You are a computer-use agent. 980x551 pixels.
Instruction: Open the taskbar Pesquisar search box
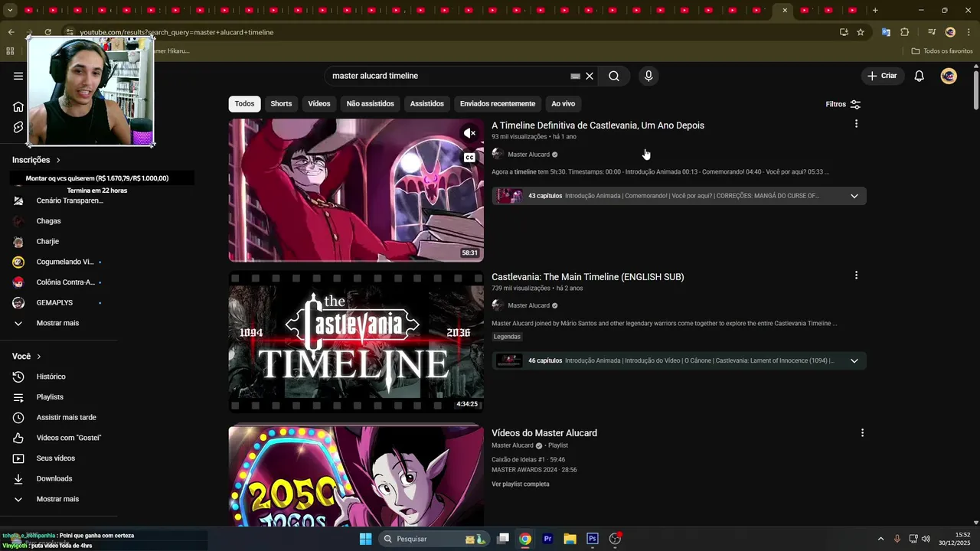point(433,539)
